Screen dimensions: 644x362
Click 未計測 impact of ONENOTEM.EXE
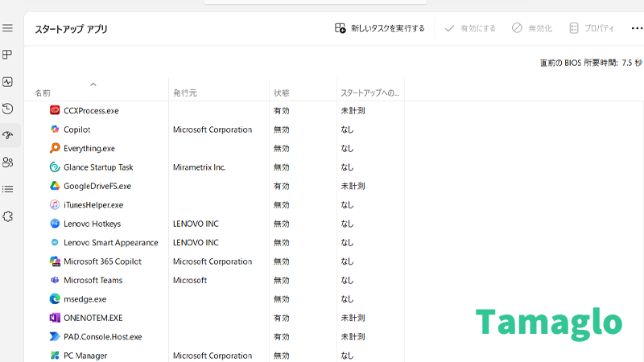click(x=353, y=318)
